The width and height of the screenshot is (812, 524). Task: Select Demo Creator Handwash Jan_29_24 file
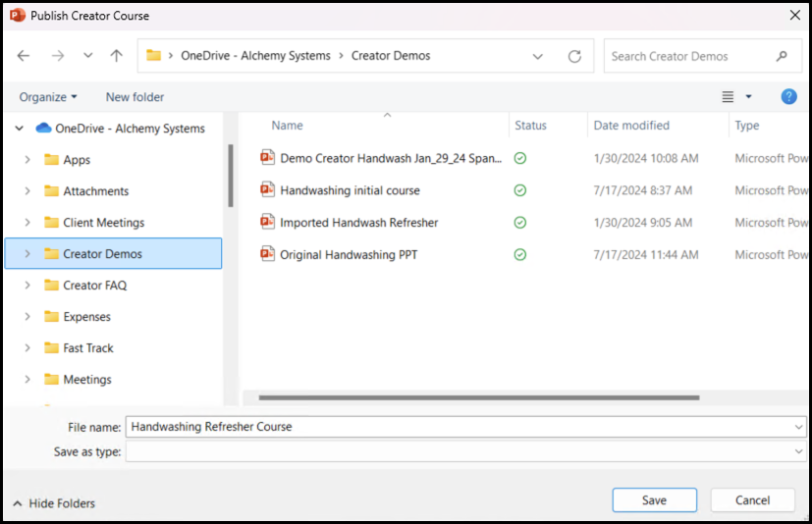391,158
